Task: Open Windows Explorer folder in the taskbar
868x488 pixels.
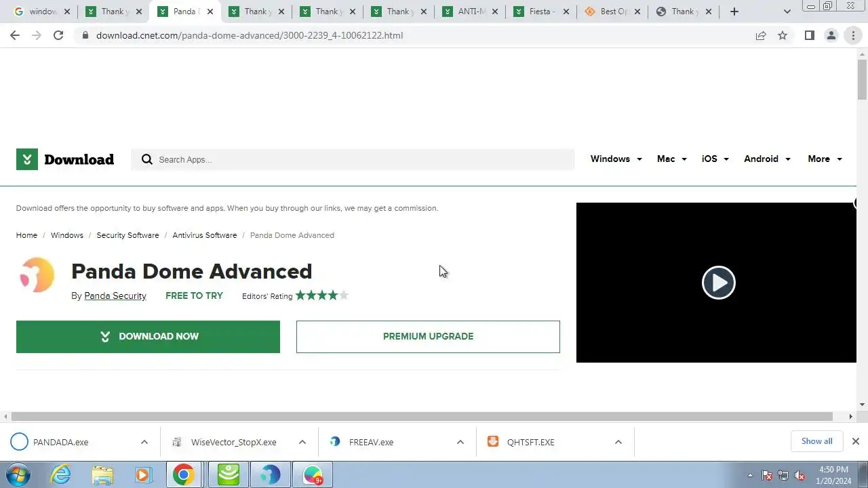Action: pyautogui.click(x=102, y=474)
